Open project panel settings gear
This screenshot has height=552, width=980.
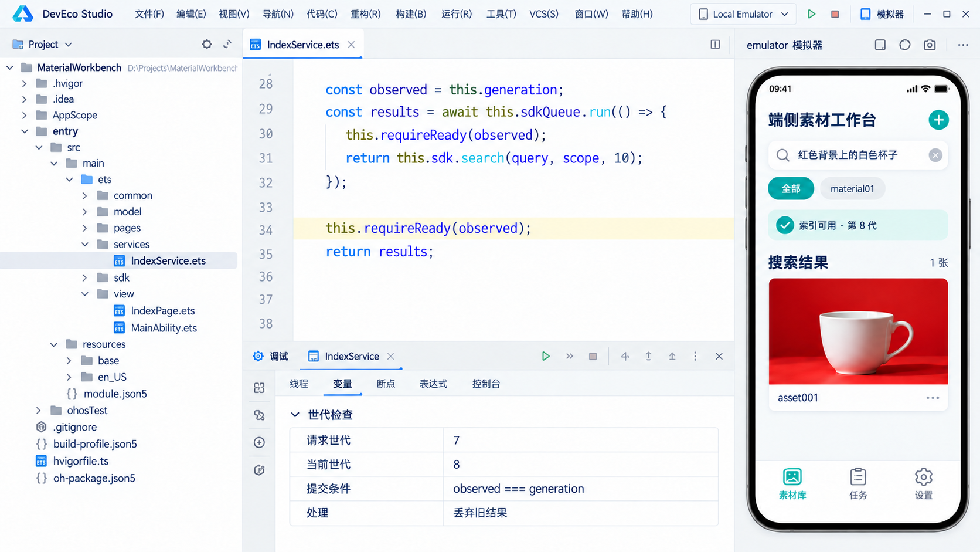pyautogui.click(x=207, y=44)
